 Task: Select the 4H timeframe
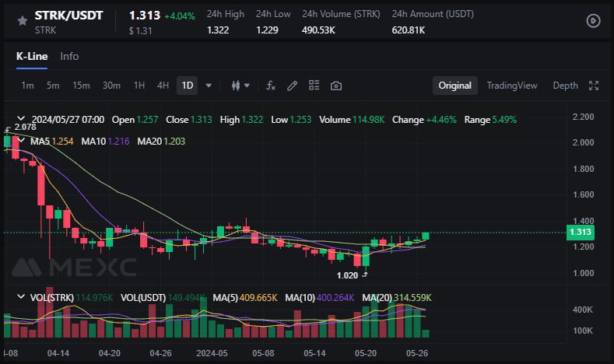click(x=163, y=86)
